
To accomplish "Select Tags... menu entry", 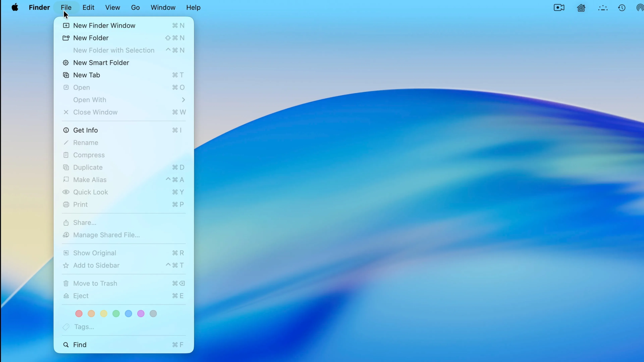I will click(124, 327).
